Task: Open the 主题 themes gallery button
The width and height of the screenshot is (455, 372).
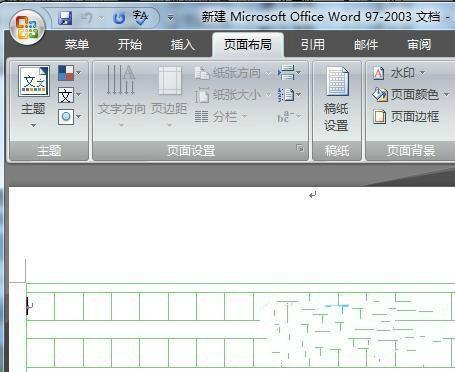Action: pyautogui.click(x=33, y=97)
